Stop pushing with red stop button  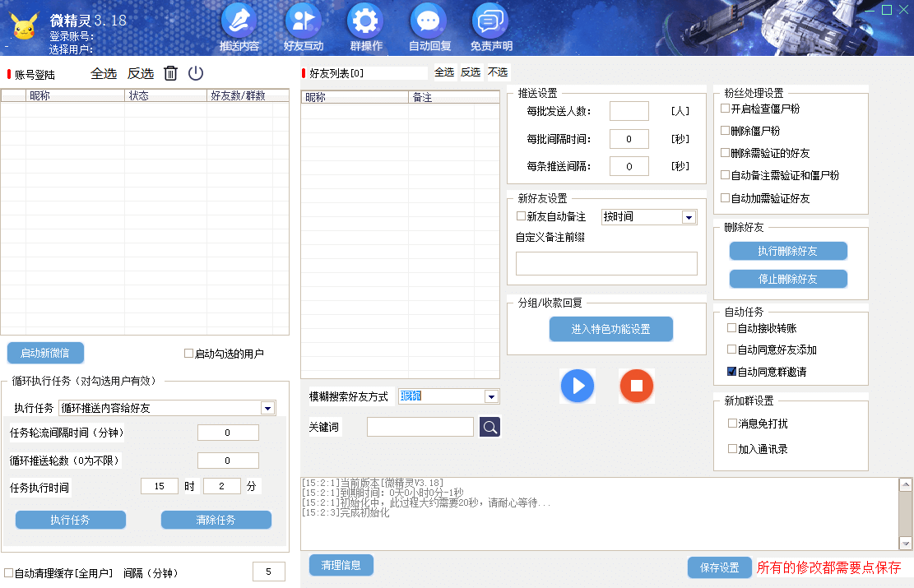(x=637, y=386)
